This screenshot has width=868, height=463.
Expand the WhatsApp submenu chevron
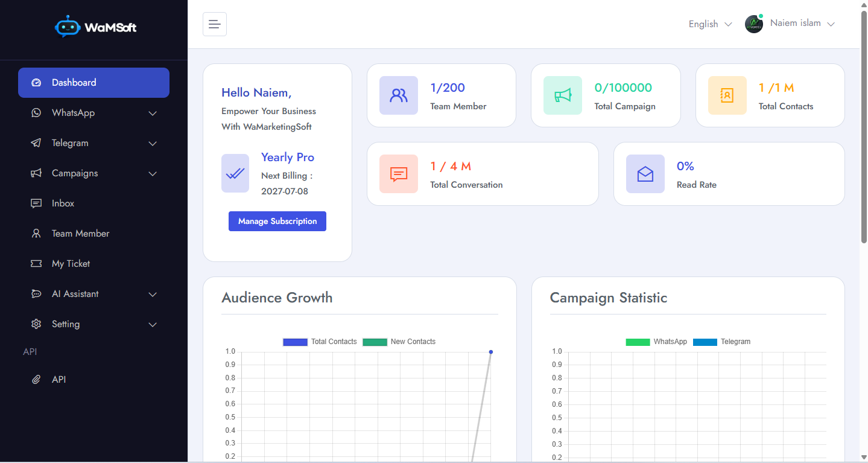153,113
